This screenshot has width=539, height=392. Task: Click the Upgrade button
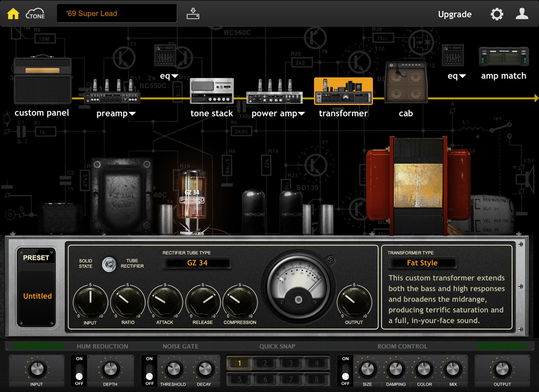point(455,14)
